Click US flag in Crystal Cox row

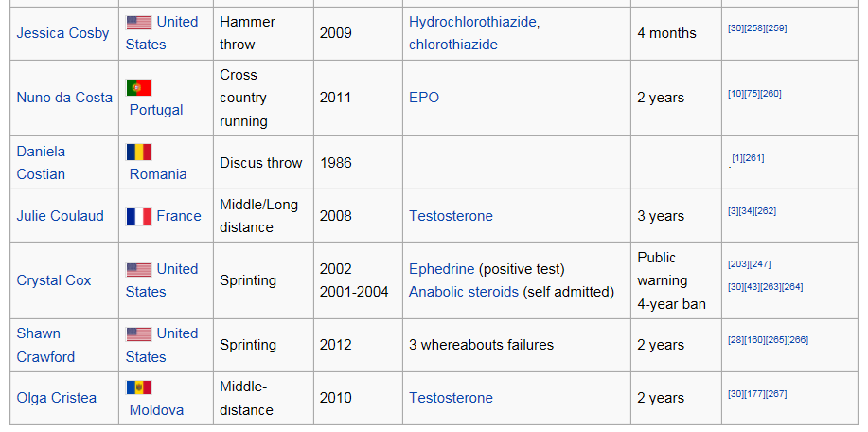click(138, 270)
